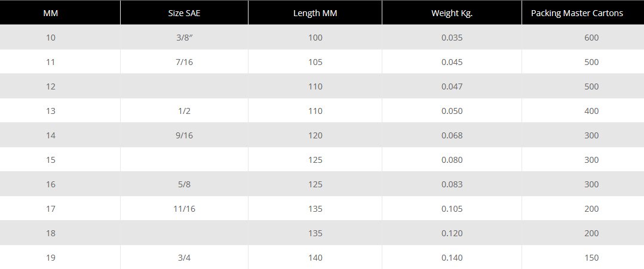Select the 7/16 size cell
This screenshot has height=269, width=644.
coord(184,62)
